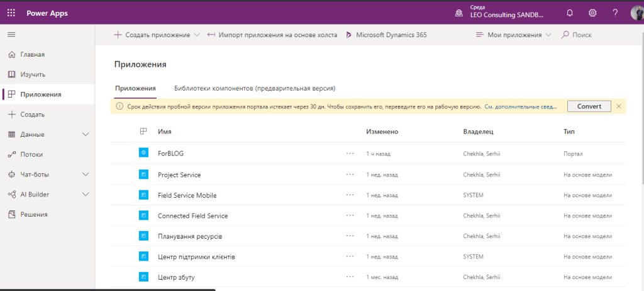Go to Потоки in the sidebar
Screen dimensions: 644x291
pyautogui.click(x=33, y=154)
